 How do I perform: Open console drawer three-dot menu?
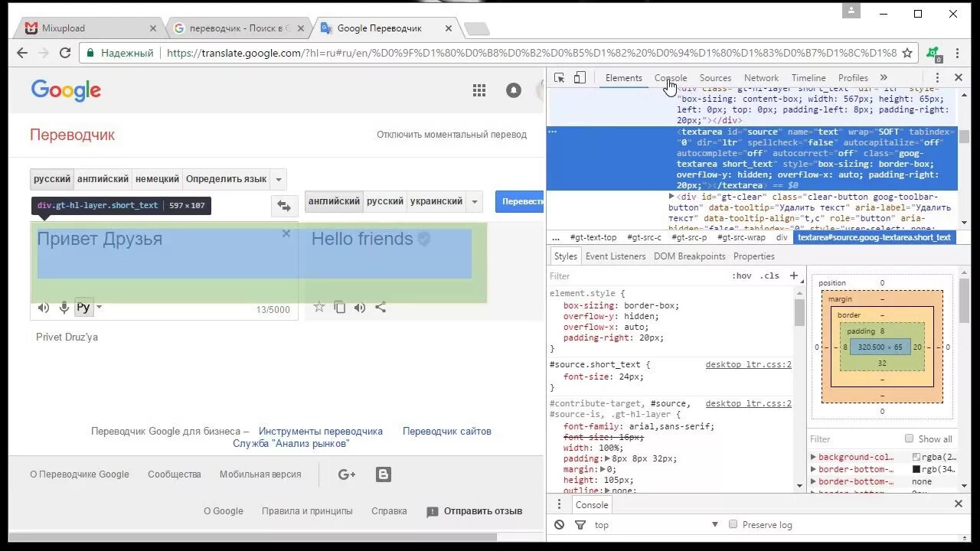560,504
